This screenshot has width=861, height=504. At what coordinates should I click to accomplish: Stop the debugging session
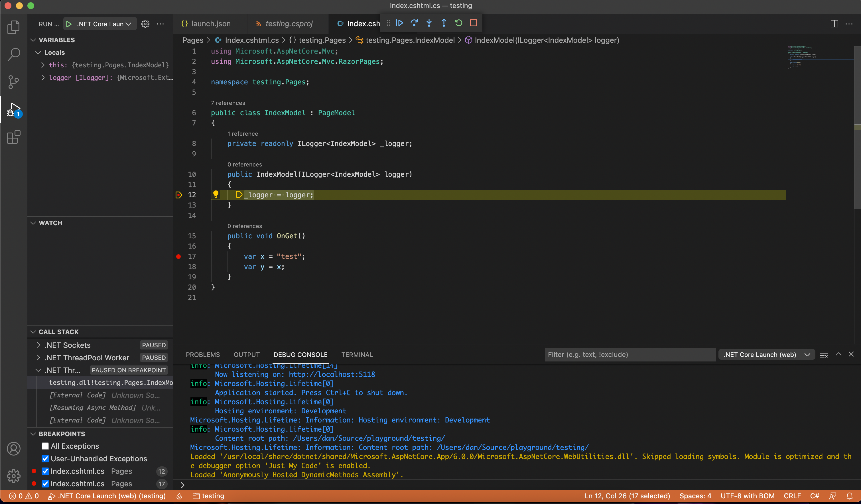pos(473,23)
